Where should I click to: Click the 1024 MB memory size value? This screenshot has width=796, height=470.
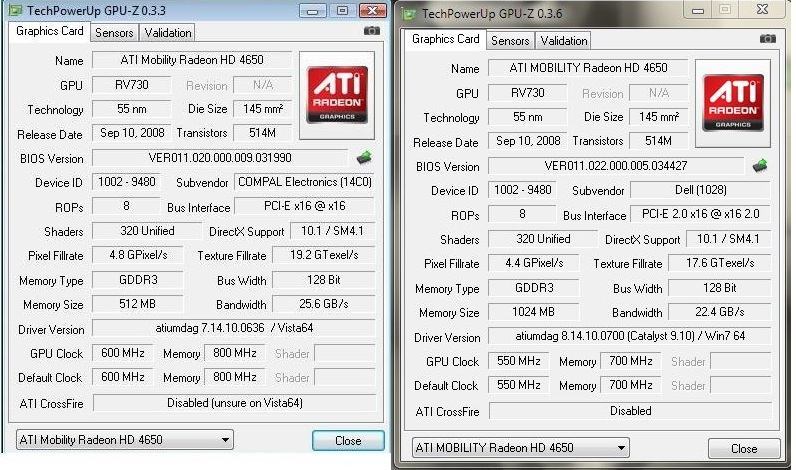pos(534,312)
